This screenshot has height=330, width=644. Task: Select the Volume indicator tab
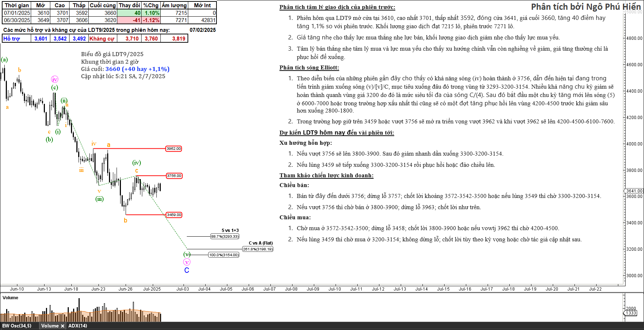(50, 326)
